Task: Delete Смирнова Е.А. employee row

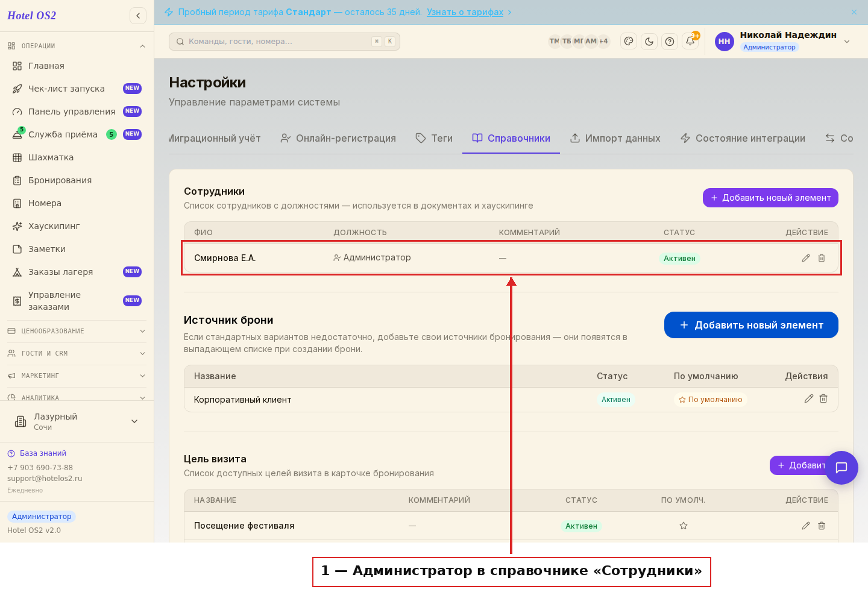Action: 822,258
